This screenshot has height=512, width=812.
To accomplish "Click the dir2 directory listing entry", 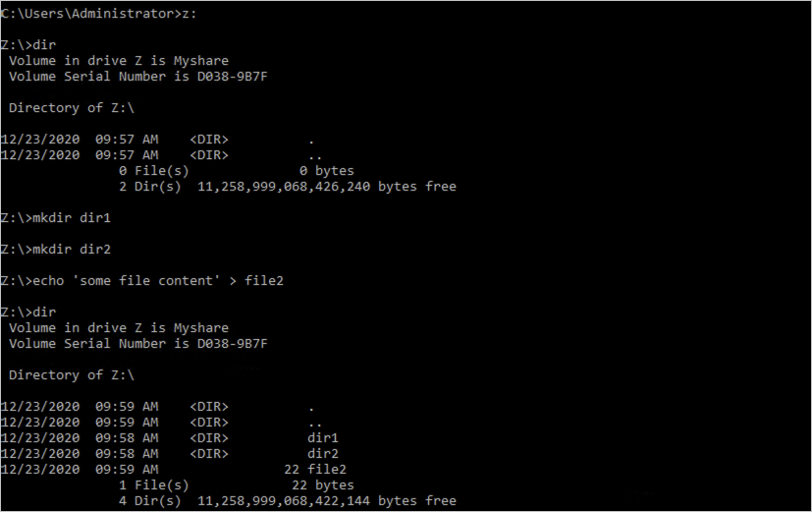I will tap(169, 454).
